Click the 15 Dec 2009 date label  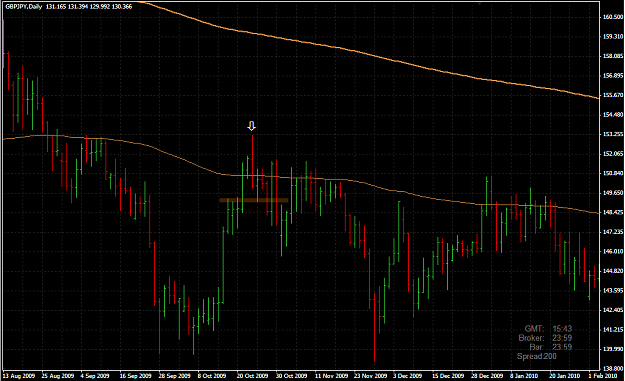[448, 376]
